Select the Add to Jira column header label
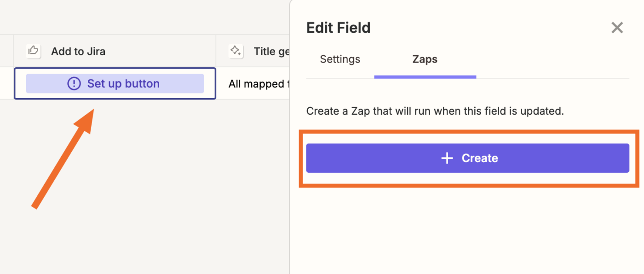 (78, 51)
